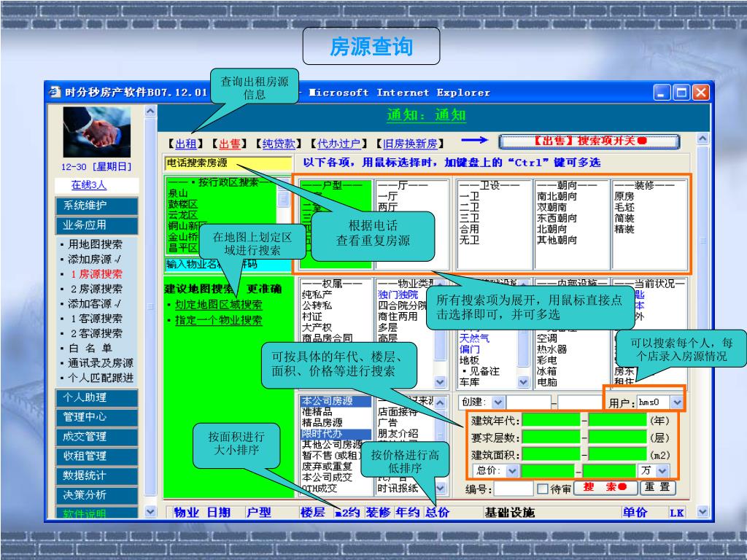Select 添加房源 in the sidebar
This screenshot has width=747, height=560.
tap(94, 259)
